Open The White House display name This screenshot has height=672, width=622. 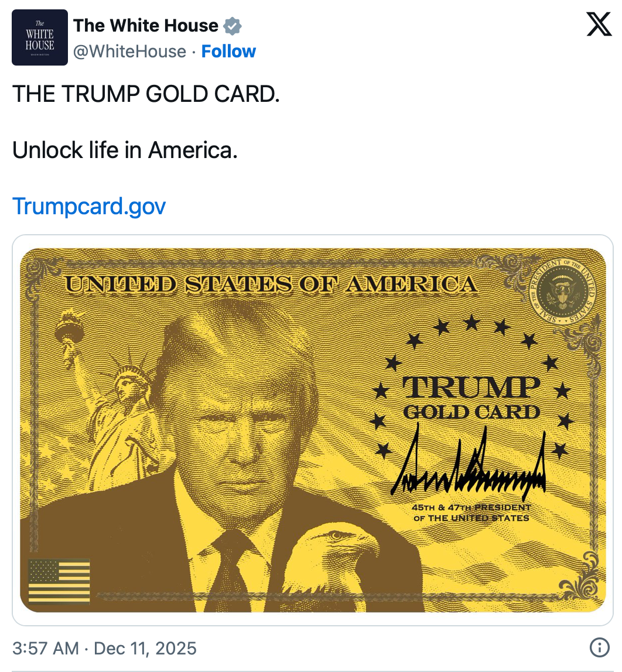146,26
